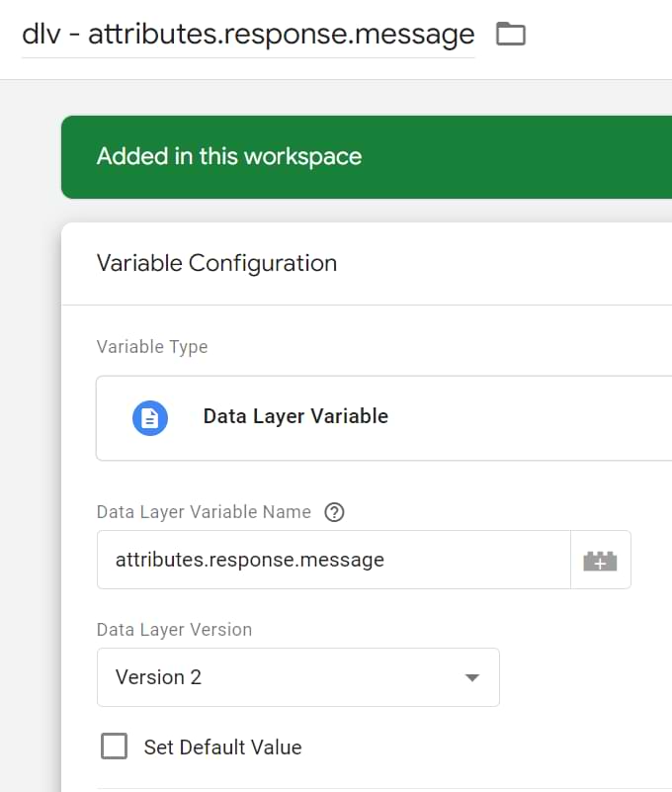
Task: Click the 'Data Layer Variable Name' label
Action: click(x=204, y=512)
